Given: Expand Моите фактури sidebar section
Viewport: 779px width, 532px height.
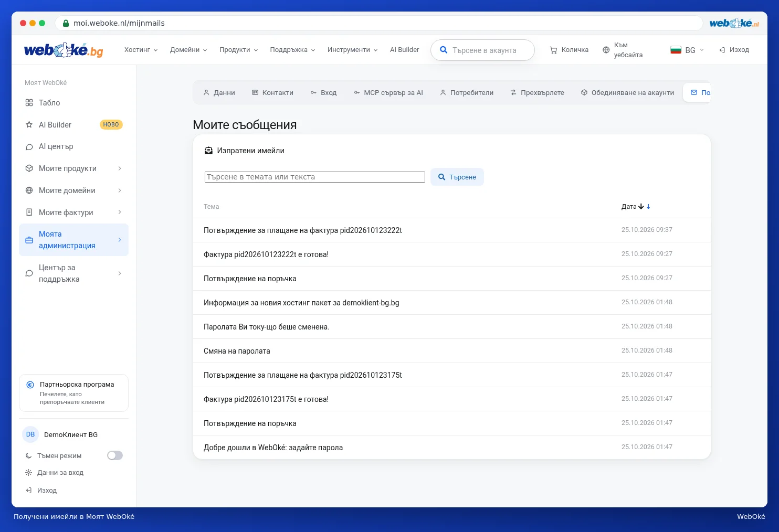Looking at the screenshot, I should 73,212.
